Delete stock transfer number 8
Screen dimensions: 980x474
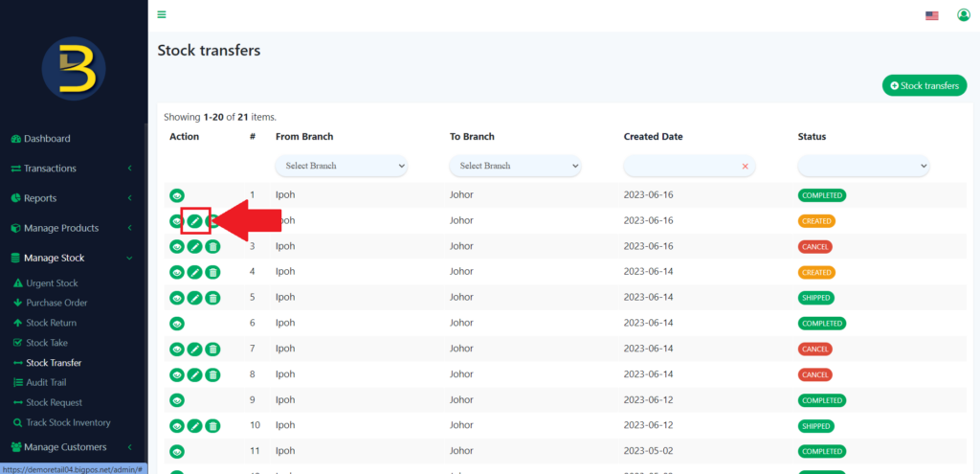pyautogui.click(x=212, y=374)
